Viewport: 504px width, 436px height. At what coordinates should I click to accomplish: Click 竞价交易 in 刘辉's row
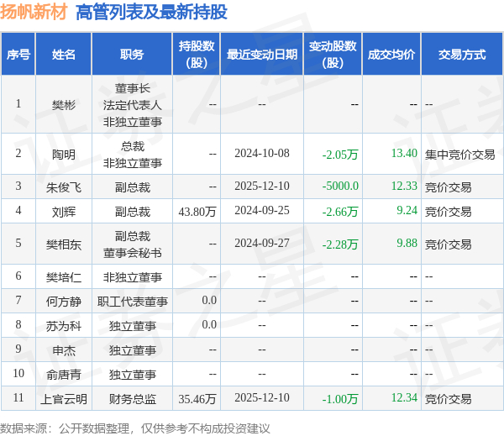click(448, 212)
